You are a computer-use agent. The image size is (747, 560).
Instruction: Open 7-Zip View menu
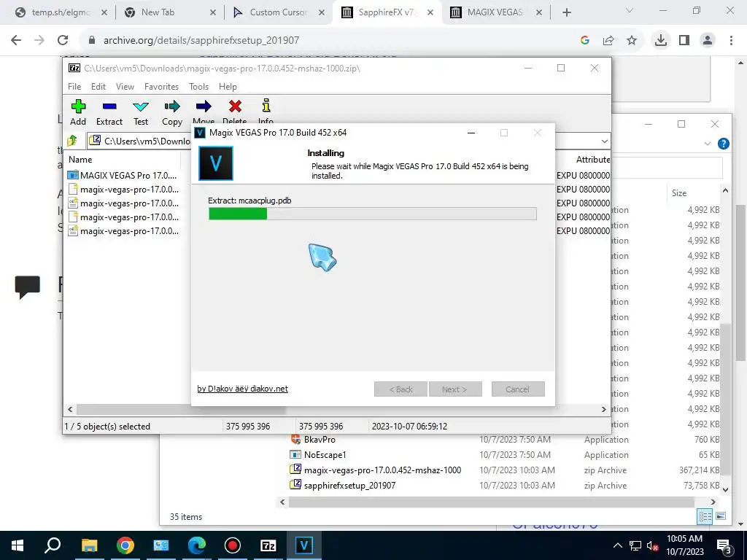point(125,87)
